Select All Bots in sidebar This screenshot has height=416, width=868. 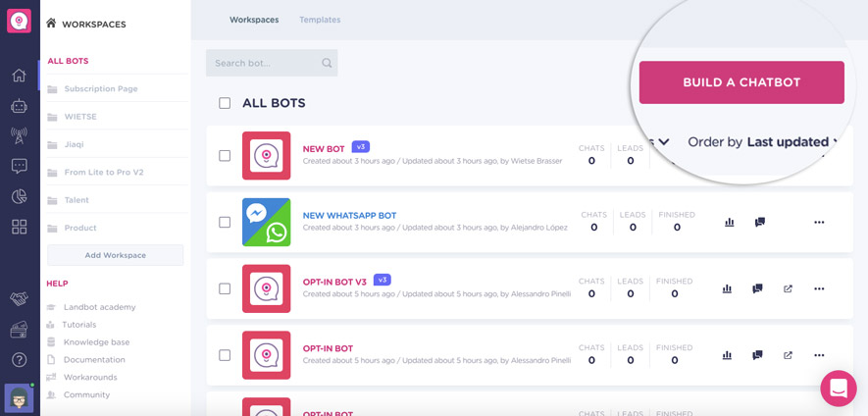click(x=68, y=61)
